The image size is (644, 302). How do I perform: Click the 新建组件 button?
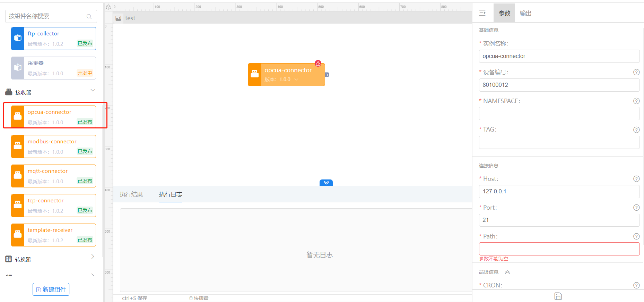51,290
